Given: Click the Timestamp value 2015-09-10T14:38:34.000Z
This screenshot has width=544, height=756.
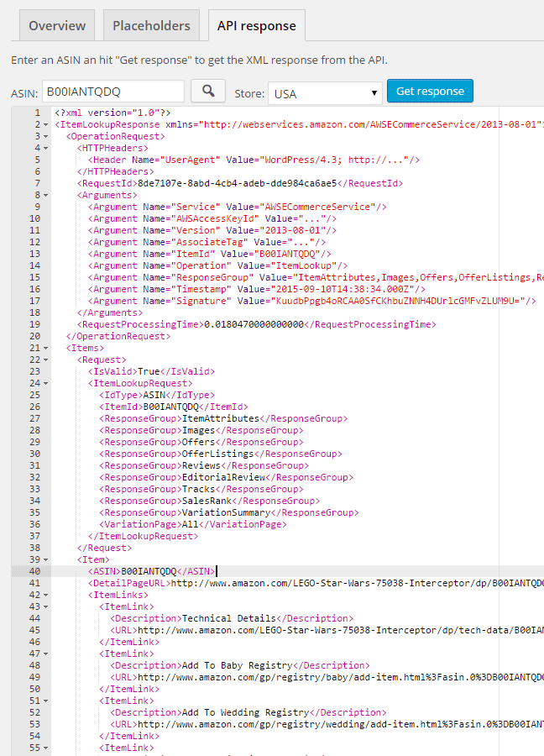Looking at the screenshot, I should [345, 289].
